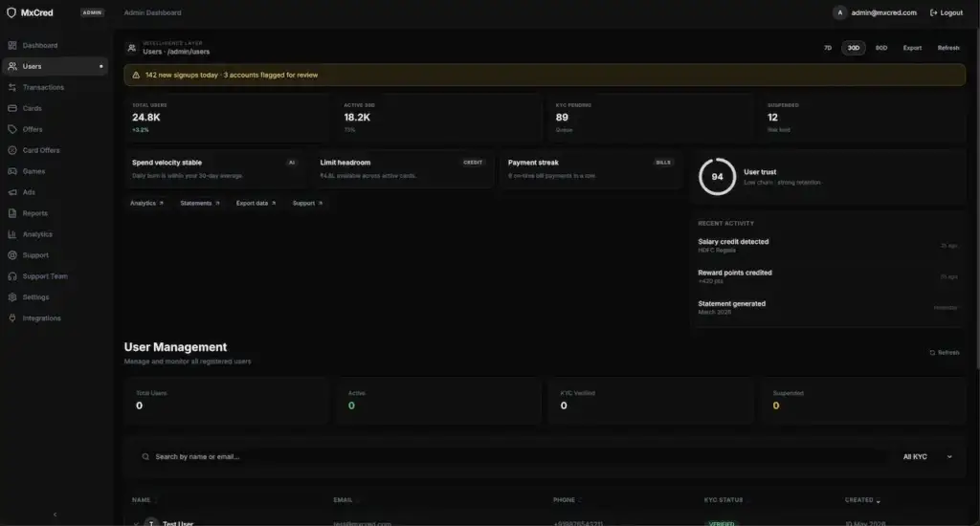Click the Settings gear icon
This screenshot has height=526, width=980.
[x=11, y=297]
